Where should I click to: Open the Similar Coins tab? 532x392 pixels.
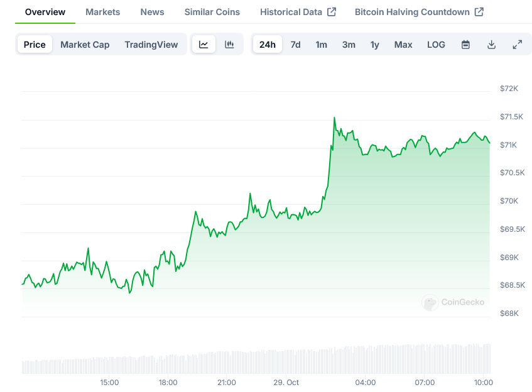point(212,12)
